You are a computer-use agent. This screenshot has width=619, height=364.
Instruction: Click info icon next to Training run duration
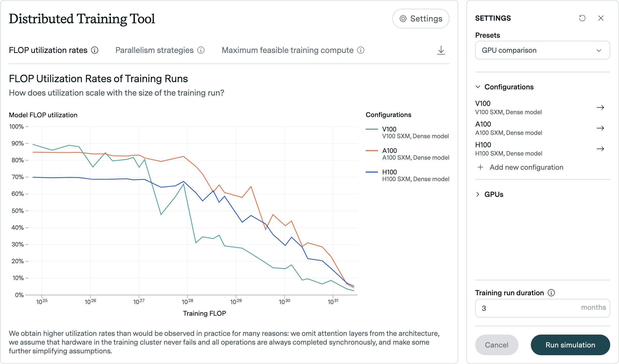pyautogui.click(x=551, y=293)
